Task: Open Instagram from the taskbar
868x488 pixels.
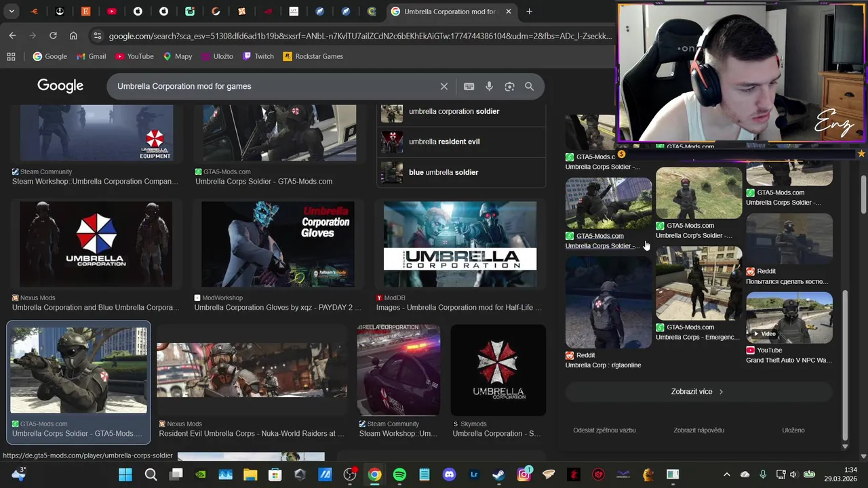Action: pyautogui.click(x=524, y=474)
